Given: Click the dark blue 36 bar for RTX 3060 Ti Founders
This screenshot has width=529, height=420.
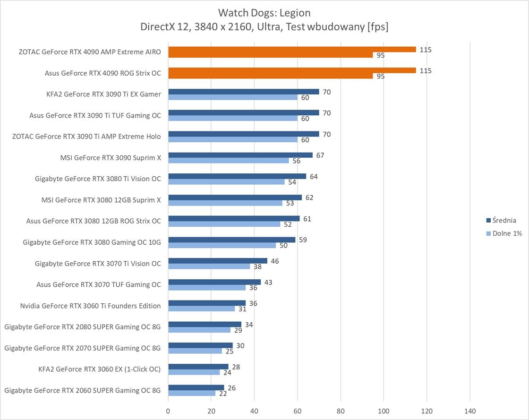Looking at the screenshot, I should click(207, 303).
